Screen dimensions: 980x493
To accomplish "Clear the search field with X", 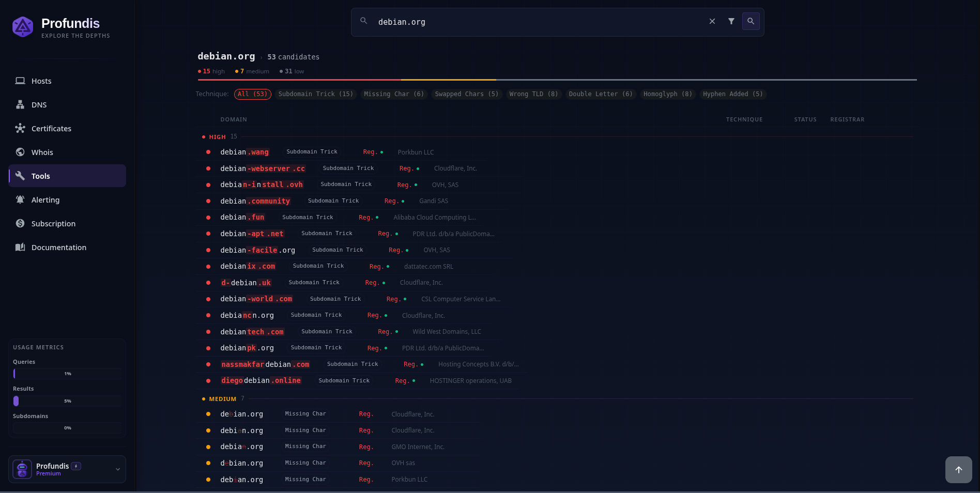I will click(712, 21).
